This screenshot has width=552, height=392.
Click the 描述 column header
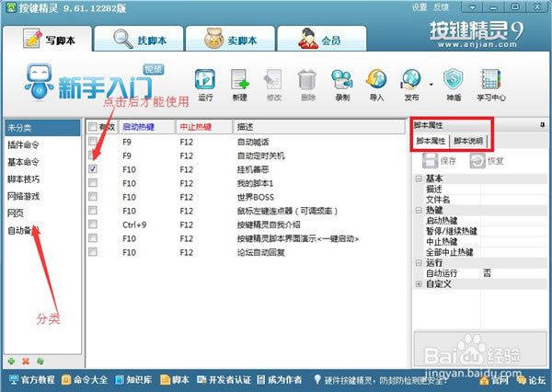coord(319,127)
